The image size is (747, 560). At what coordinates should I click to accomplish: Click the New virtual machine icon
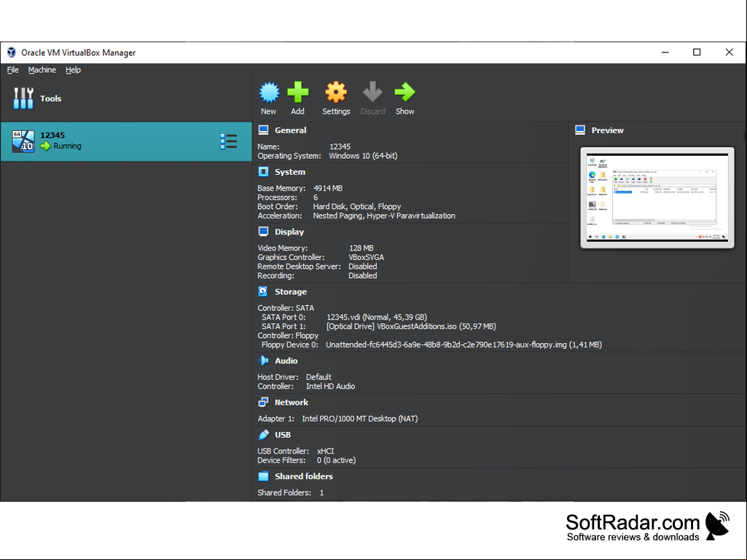[x=269, y=92]
